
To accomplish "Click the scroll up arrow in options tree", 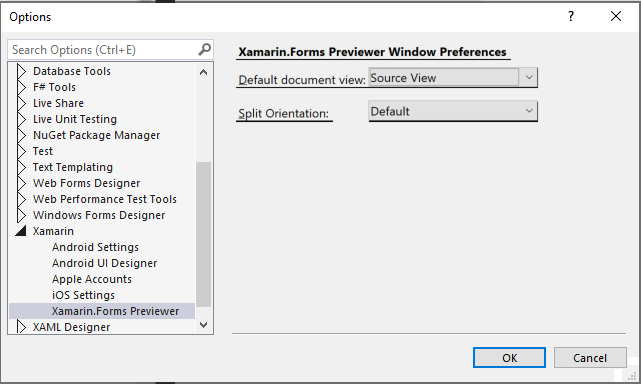I will [x=204, y=72].
